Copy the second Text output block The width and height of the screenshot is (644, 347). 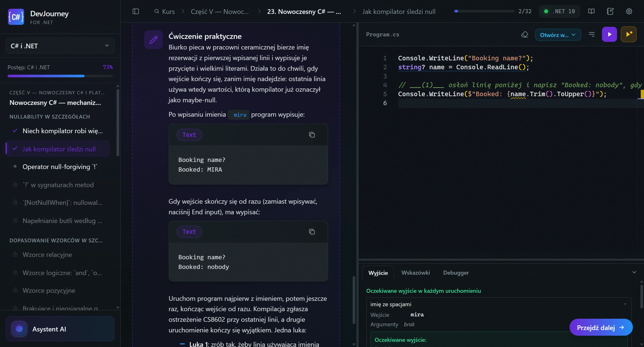(x=312, y=232)
